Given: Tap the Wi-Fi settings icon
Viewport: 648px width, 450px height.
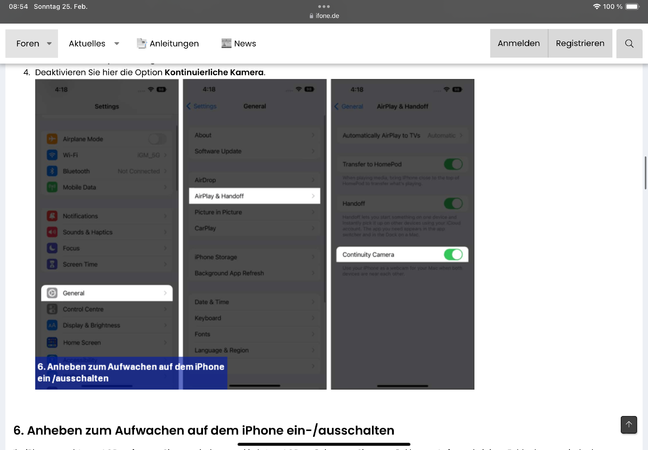Looking at the screenshot, I should 52,155.
